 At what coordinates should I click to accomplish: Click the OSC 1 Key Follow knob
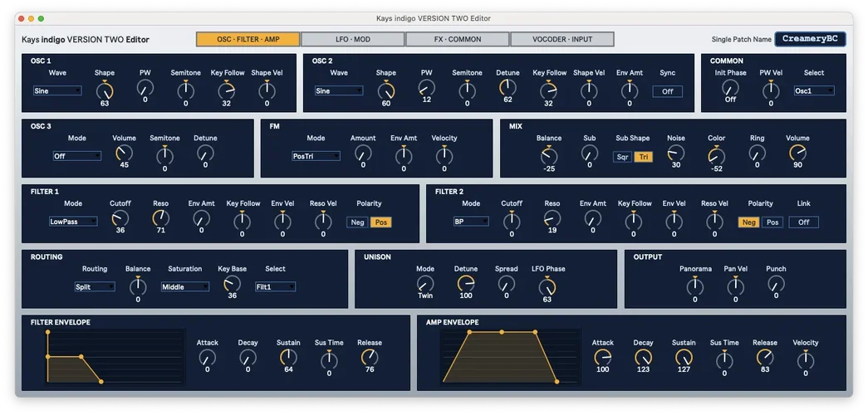(x=227, y=90)
